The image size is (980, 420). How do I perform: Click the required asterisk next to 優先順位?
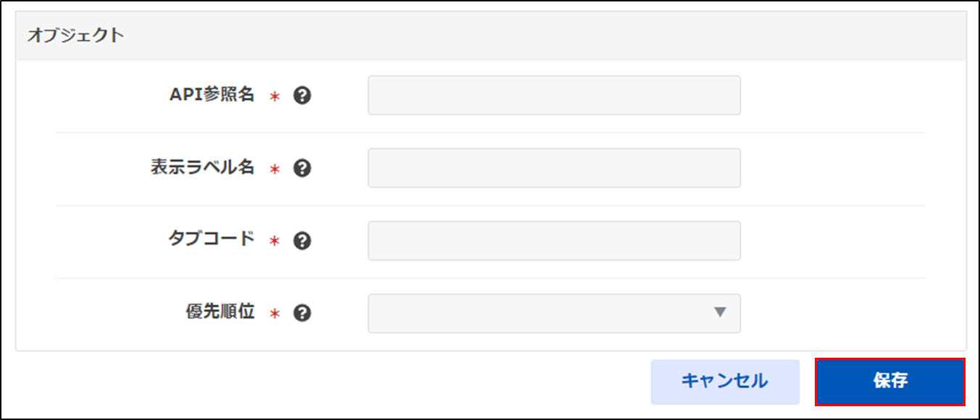point(275,314)
